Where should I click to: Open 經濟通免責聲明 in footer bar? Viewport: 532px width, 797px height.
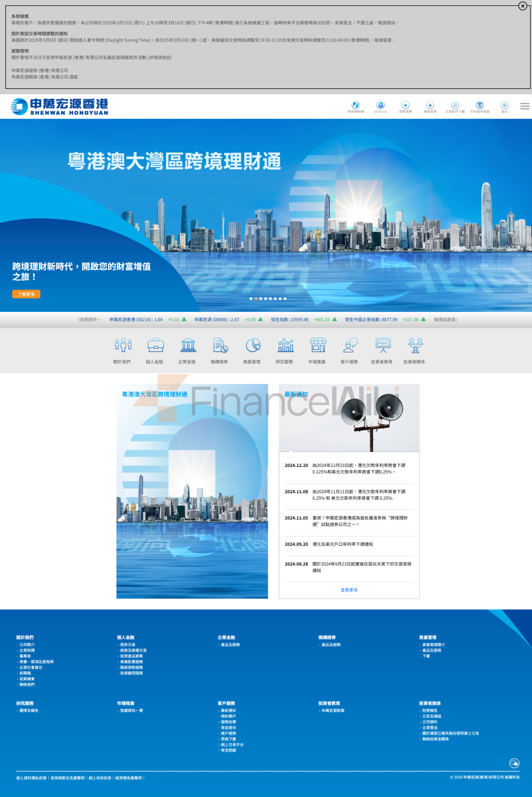pyautogui.click(x=129, y=778)
